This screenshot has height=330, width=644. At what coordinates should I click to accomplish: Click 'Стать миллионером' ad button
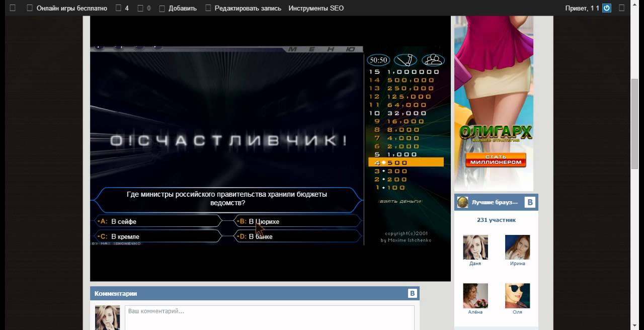[x=496, y=160]
